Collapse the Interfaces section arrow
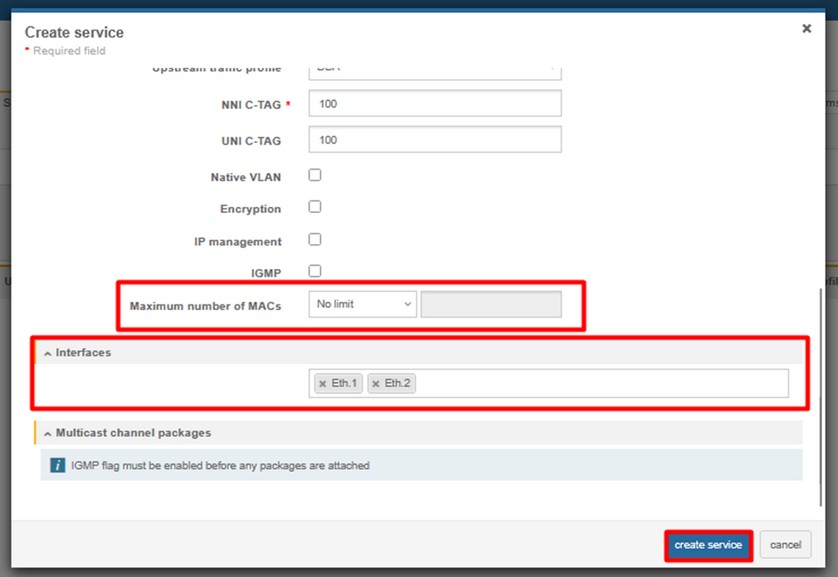The width and height of the screenshot is (838, 577). coord(47,354)
